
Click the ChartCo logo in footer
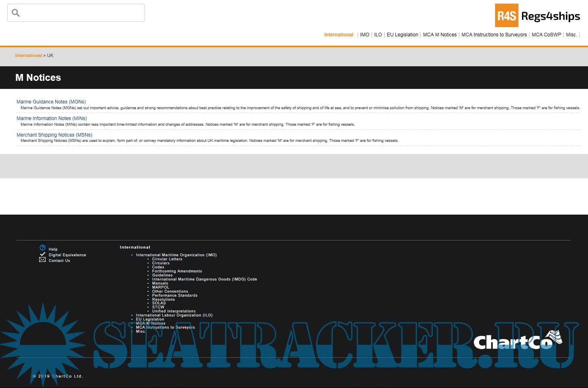click(x=518, y=341)
